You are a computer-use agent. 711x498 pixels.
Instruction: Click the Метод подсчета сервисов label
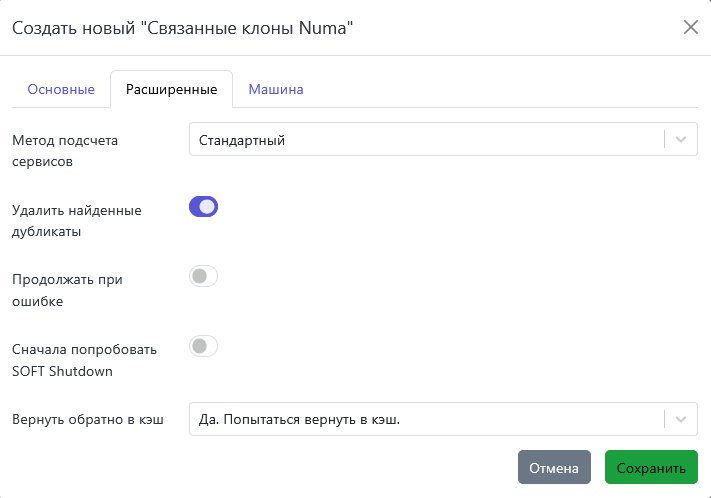click(65, 151)
